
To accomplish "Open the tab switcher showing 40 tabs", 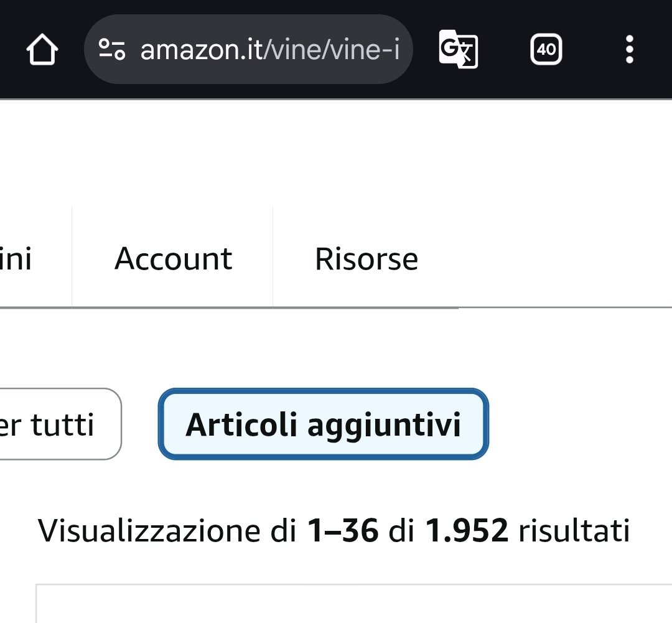I will click(546, 49).
